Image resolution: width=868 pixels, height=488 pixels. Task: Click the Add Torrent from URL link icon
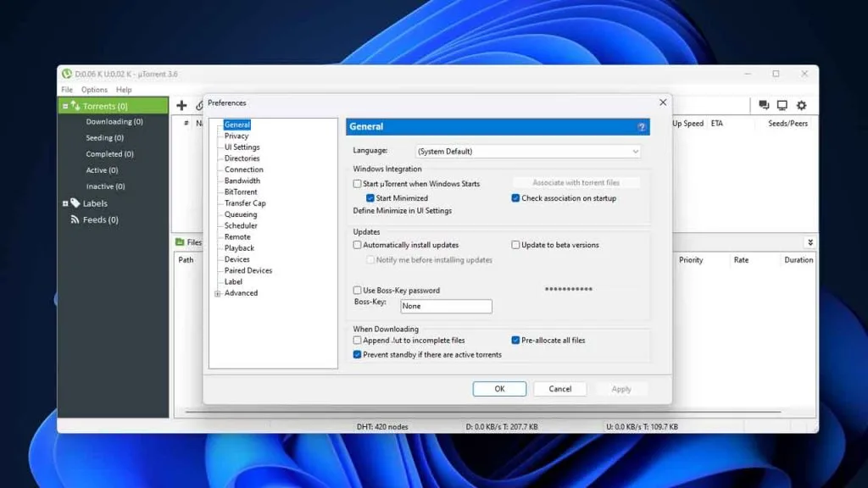199,105
